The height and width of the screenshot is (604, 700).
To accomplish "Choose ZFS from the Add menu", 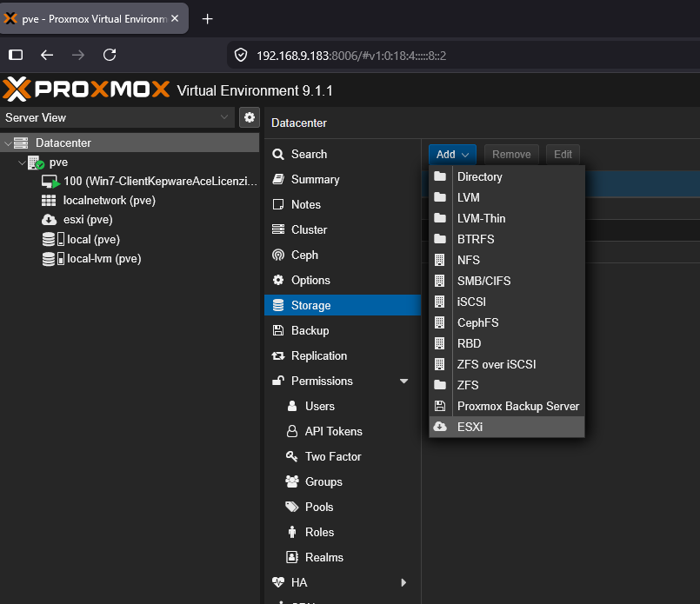I will click(x=507, y=385).
